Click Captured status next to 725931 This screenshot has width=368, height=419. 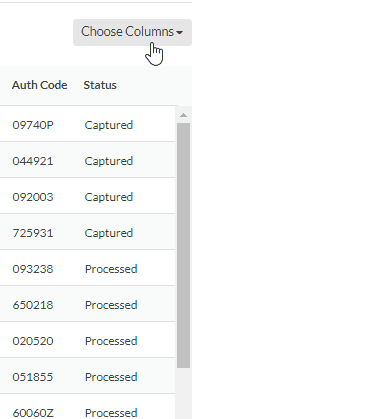point(109,233)
